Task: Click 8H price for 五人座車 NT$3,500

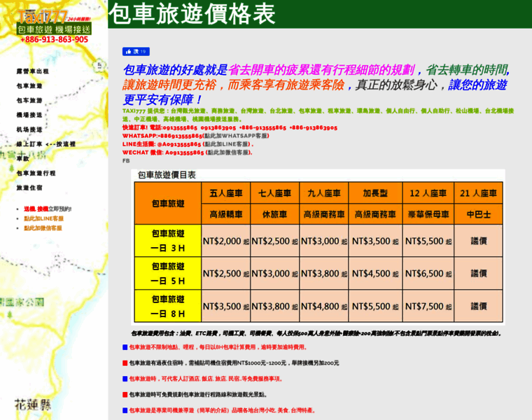Action: click(226, 306)
